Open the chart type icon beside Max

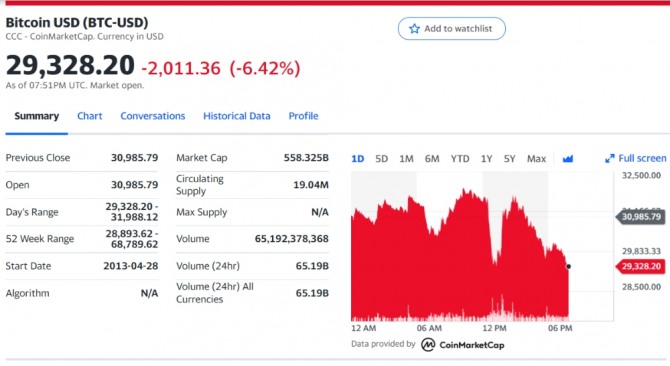(x=567, y=159)
